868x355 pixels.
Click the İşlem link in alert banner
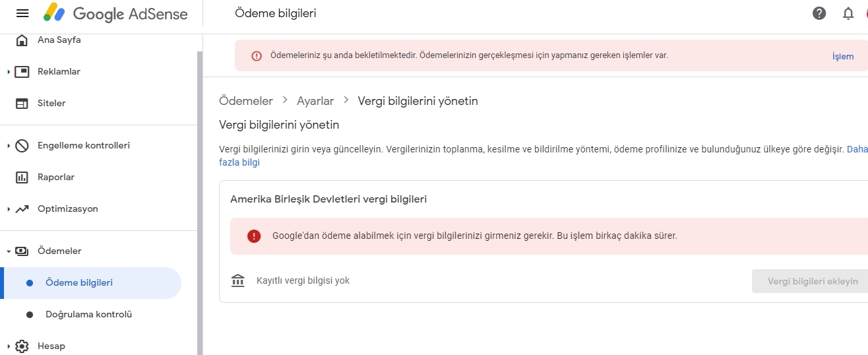pos(843,56)
